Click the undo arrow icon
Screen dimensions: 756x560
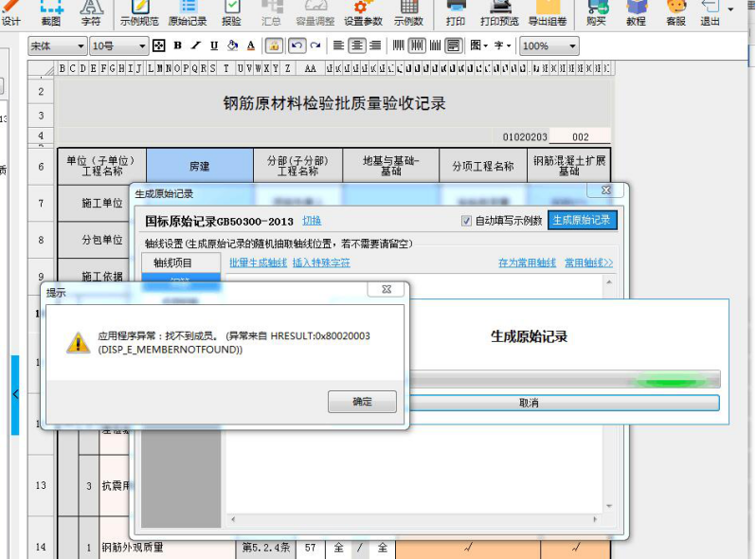click(297, 45)
